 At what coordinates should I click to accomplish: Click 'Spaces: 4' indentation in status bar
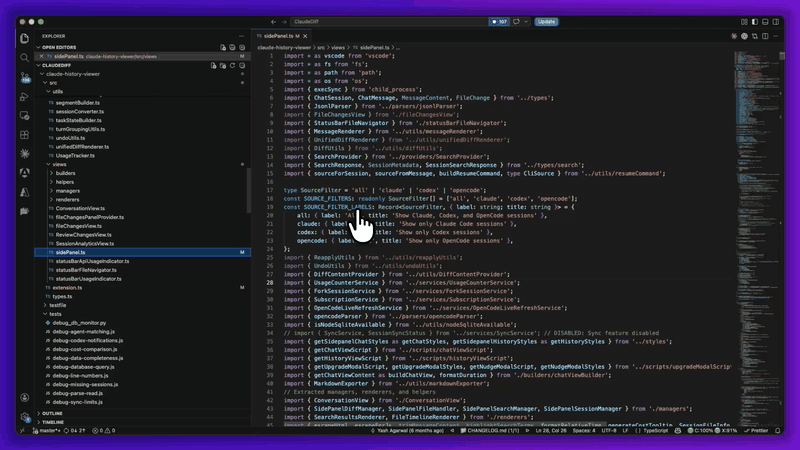pos(584,431)
